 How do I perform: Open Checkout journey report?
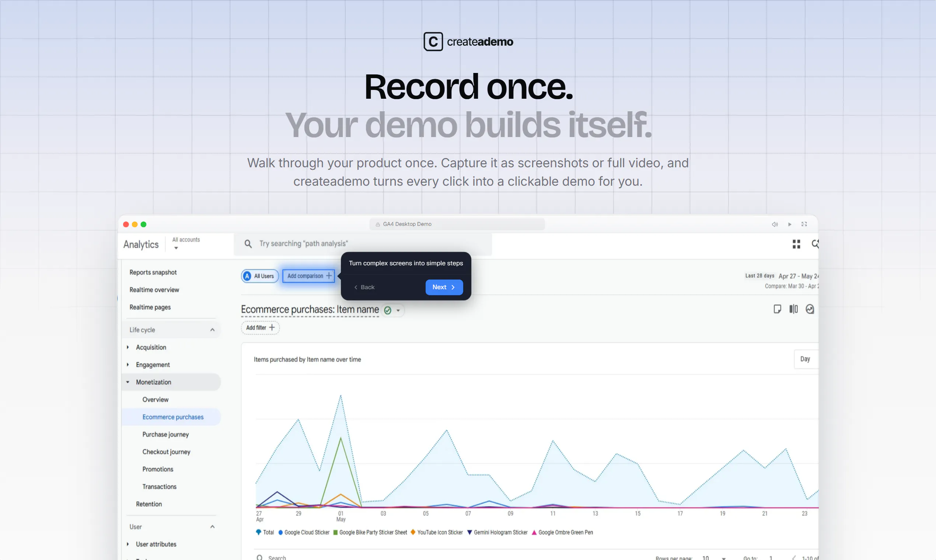[166, 452]
